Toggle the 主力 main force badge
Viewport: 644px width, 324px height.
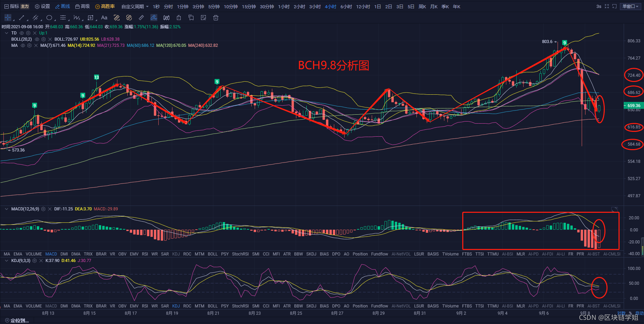(25, 7)
